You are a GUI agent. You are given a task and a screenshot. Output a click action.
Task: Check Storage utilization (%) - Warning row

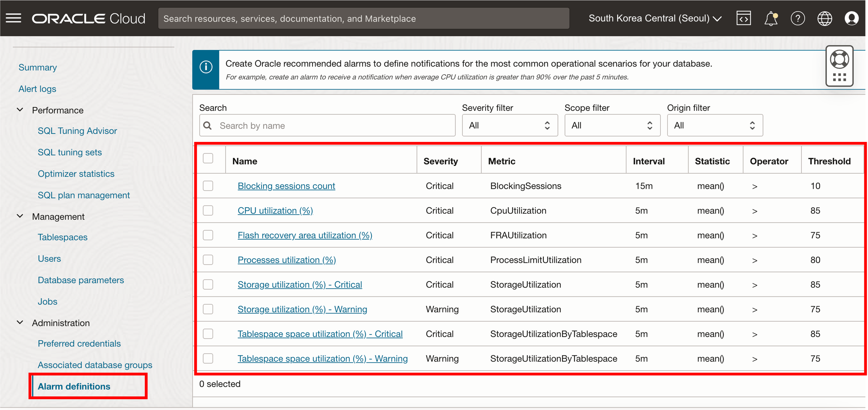click(208, 309)
